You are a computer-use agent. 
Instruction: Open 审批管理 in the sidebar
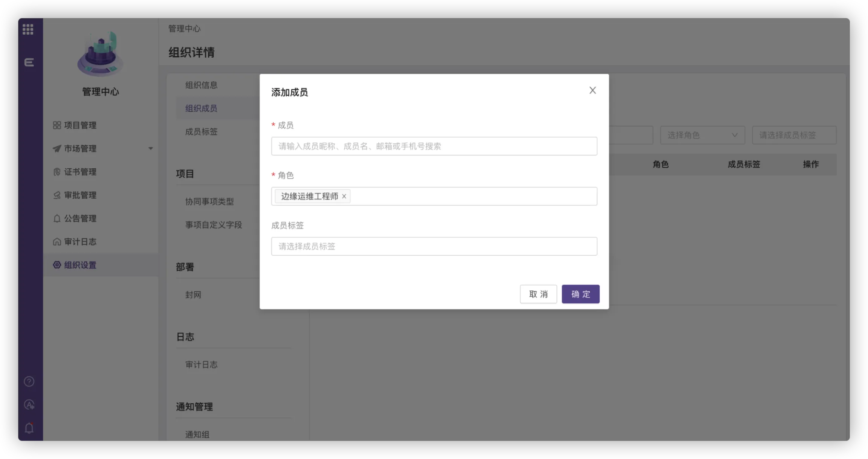click(80, 195)
